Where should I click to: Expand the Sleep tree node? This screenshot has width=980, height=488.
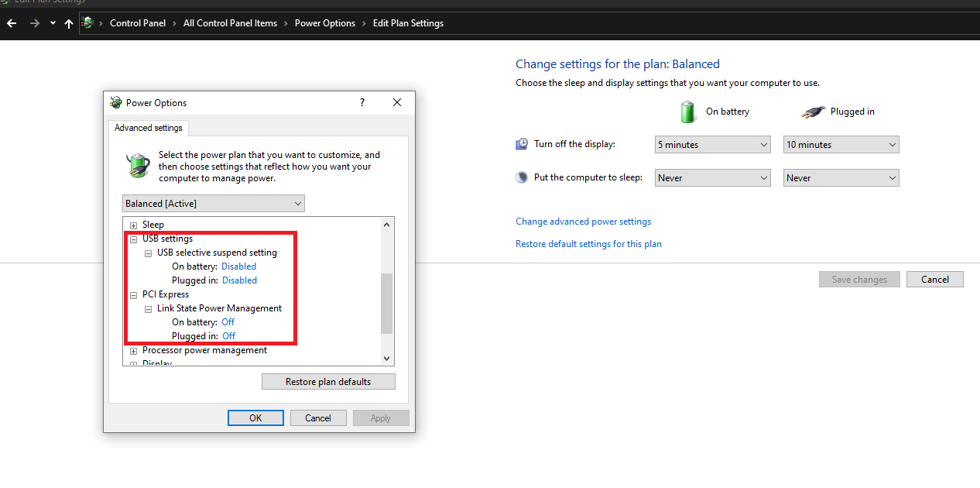134,225
